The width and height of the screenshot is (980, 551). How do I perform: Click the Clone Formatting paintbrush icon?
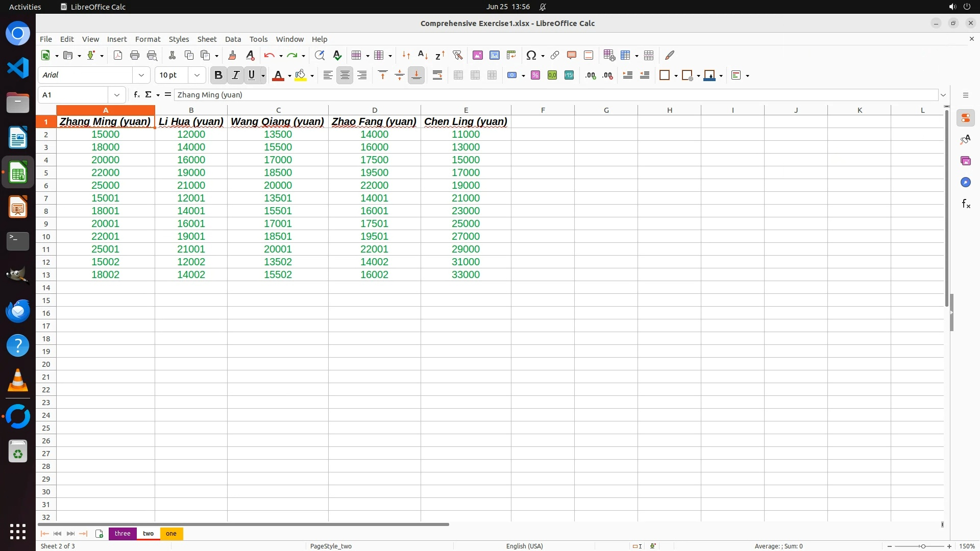(x=232, y=55)
